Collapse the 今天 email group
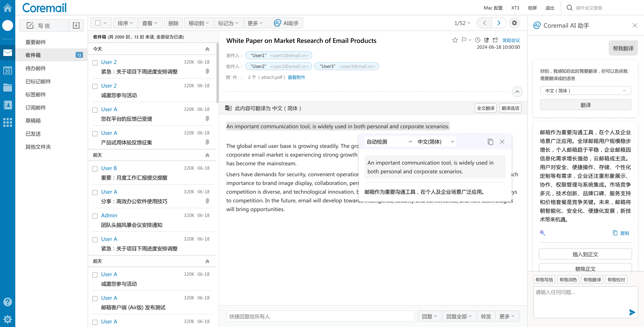Screen dimensions: 644x327 [207, 49]
